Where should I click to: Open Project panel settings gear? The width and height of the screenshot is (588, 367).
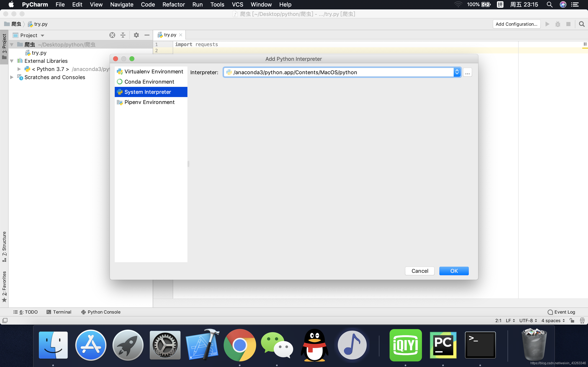pyautogui.click(x=136, y=35)
